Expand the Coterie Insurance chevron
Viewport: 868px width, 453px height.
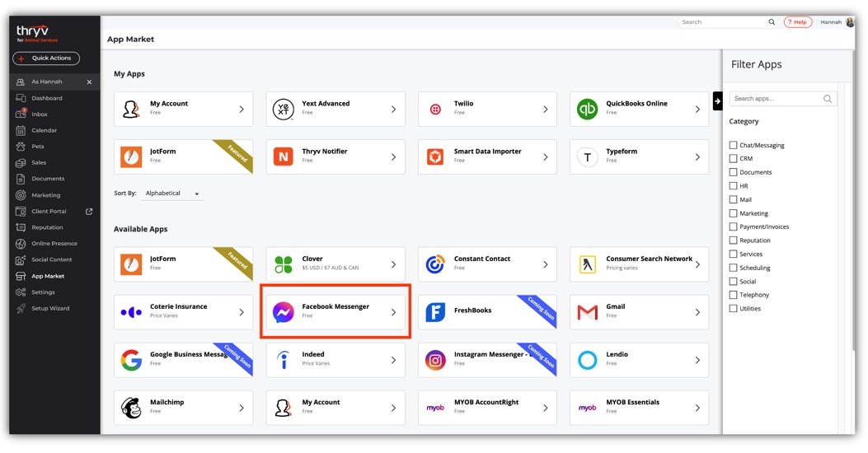[x=242, y=312]
